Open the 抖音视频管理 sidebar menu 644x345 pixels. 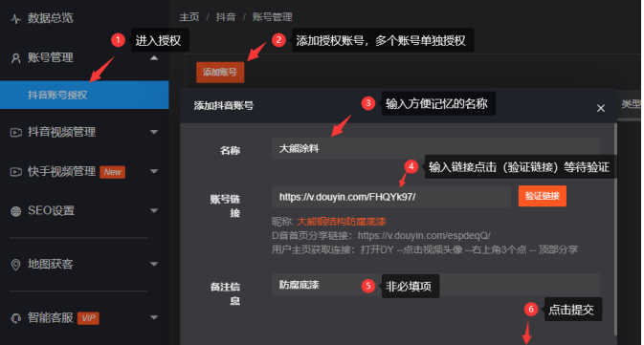tap(61, 132)
